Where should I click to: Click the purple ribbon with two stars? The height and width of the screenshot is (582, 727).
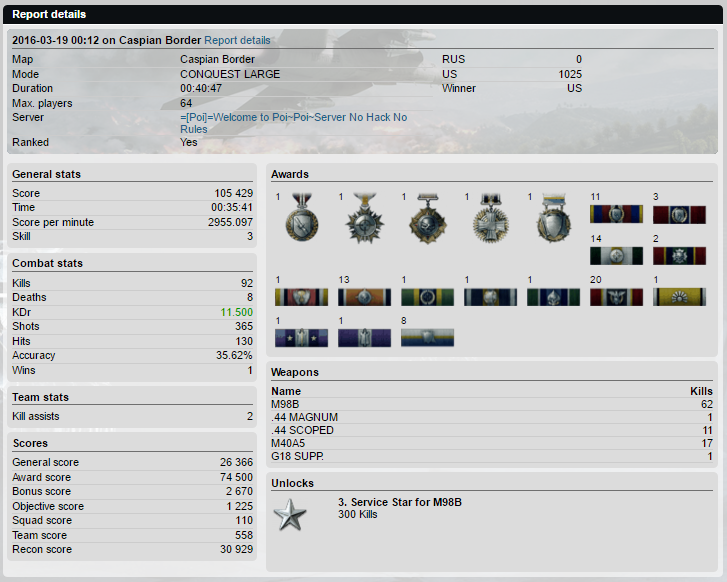coord(301,338)
